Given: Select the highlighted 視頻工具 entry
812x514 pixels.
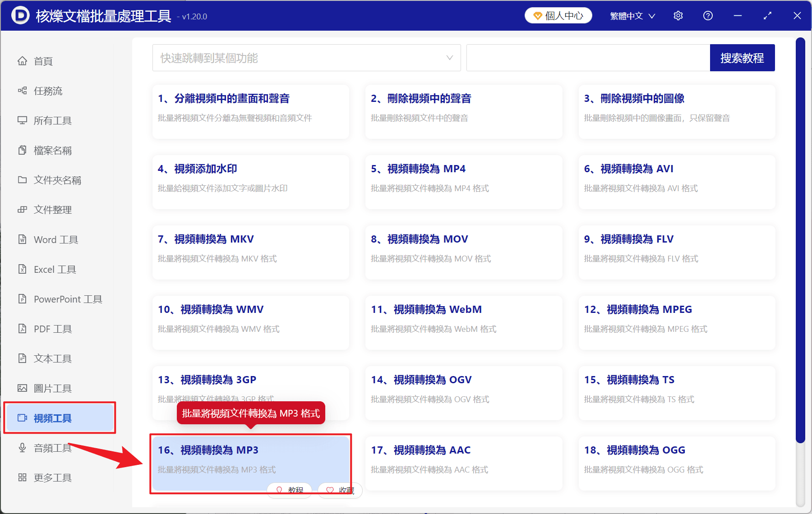Looking at the screenshot, I should coord(60,418).
